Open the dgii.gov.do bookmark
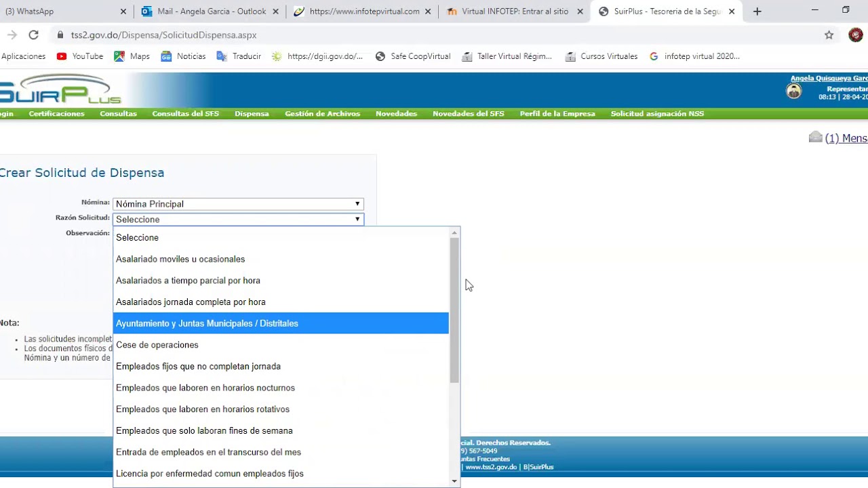This screenshot has height=488, width=868. (x=317, y=56)
